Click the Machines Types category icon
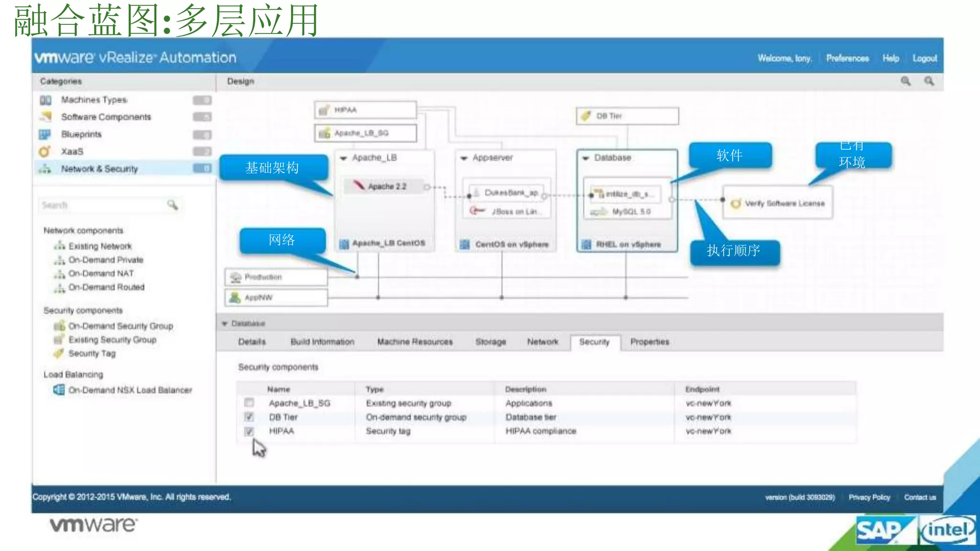 (x=45, y=100)
